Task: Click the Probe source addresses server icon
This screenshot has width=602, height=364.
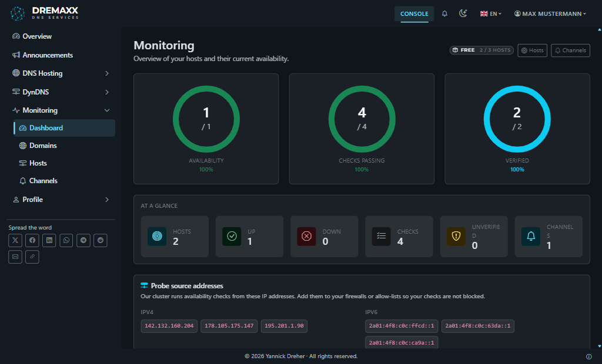Action: tap(145, 286)
